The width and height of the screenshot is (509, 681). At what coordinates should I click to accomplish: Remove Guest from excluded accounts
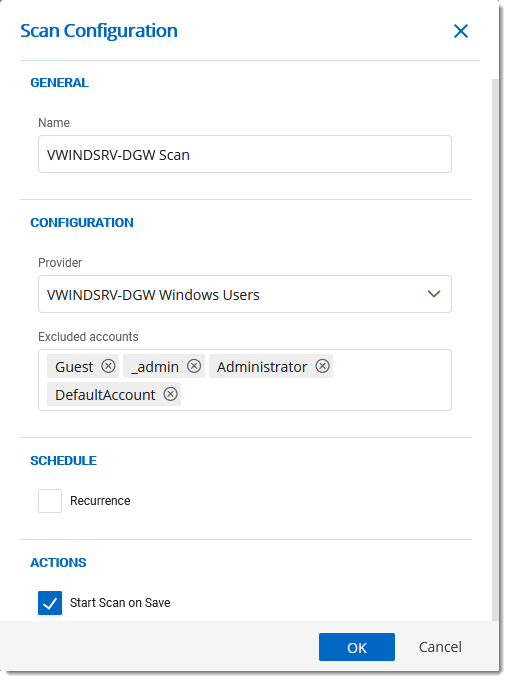click(108, 366)
